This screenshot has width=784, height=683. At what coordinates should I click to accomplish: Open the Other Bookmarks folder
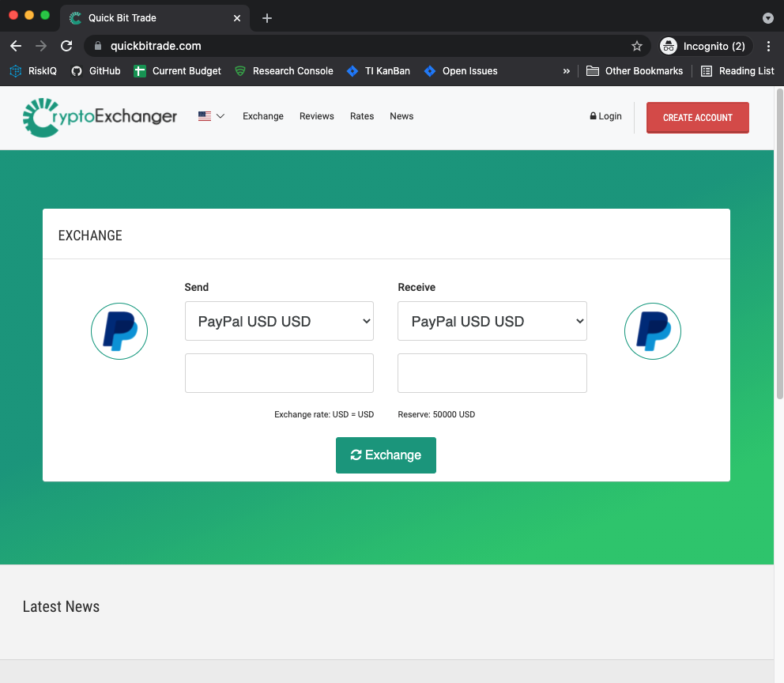pyautogui.click(x=635, y=71)
